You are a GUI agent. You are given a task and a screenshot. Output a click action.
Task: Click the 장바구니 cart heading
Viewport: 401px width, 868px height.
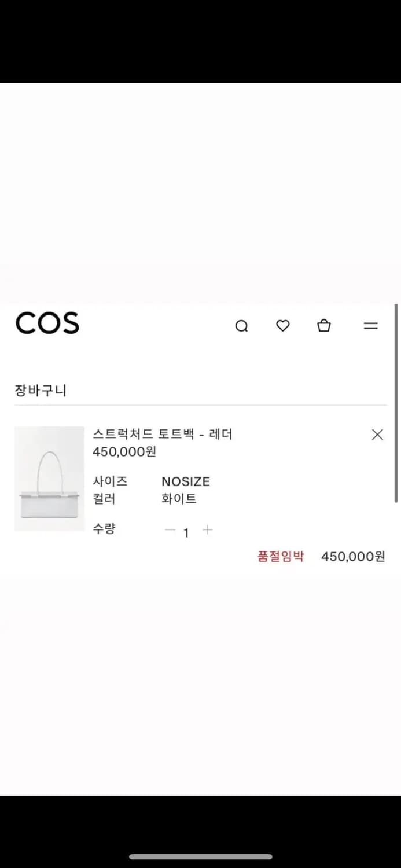41,390
